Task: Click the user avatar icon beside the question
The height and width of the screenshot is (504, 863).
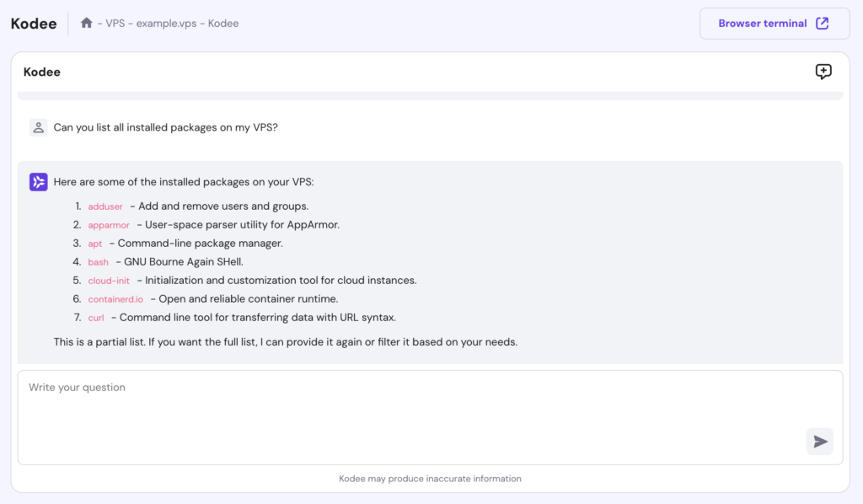Action: click(x=38, y=127)
